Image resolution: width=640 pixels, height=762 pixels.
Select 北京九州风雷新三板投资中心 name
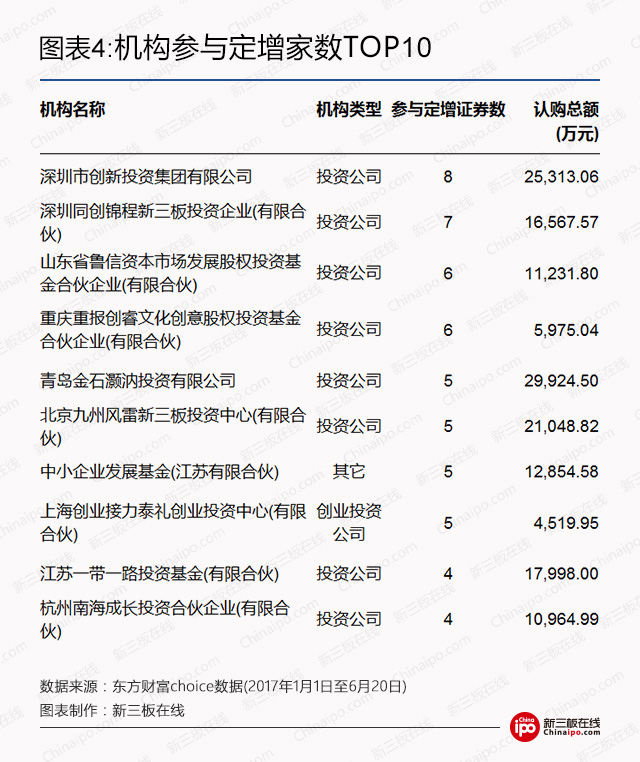[173, 426]
